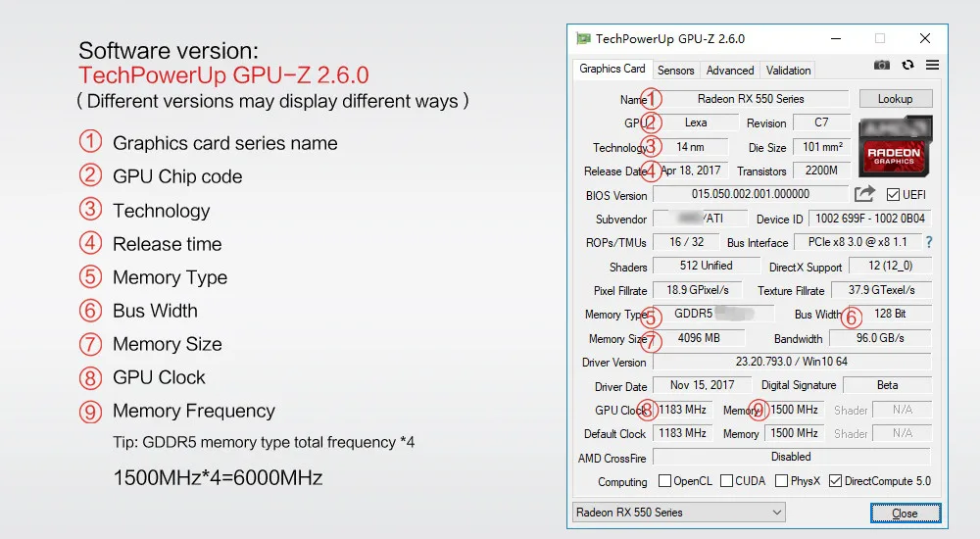This screenshot has height=539, width=980.
Task: Uncheck the DirectCompute 5.0 checkbox
Action: (835, 481)
